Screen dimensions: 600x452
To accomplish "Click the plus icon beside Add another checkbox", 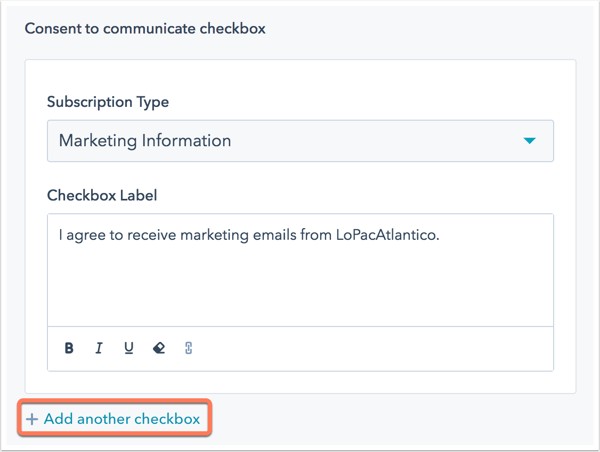I will tap(32, 419).
